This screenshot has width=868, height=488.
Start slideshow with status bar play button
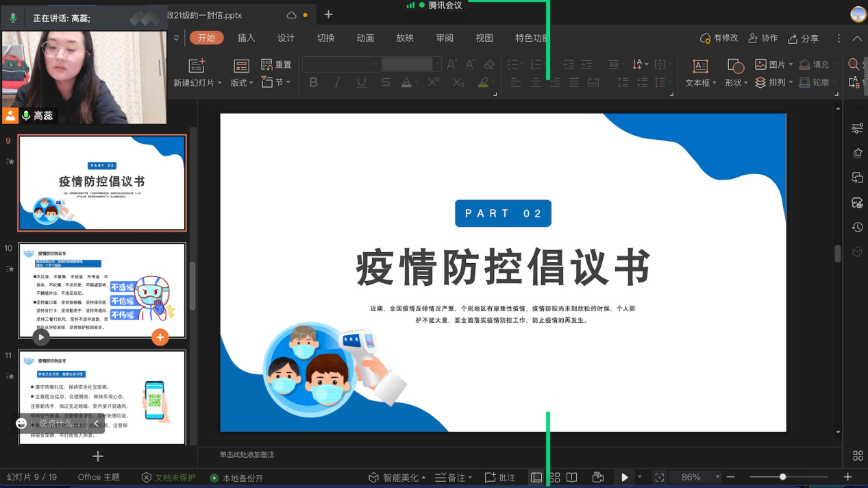624,477
